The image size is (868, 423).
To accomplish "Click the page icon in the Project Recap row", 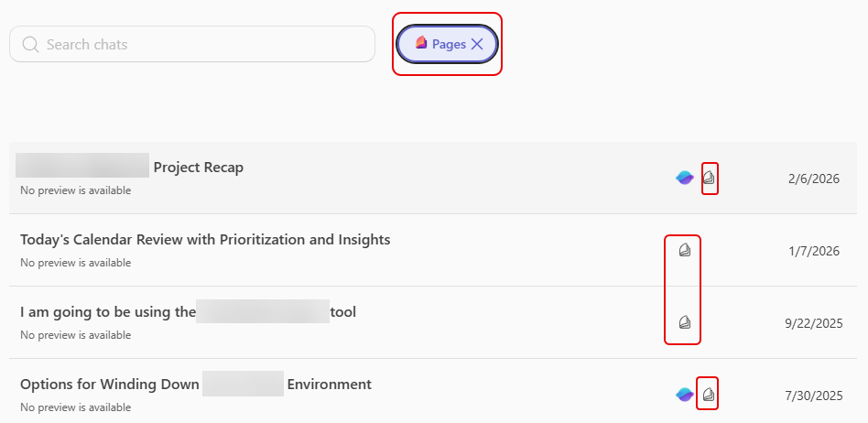I will (x=709, y=178).
